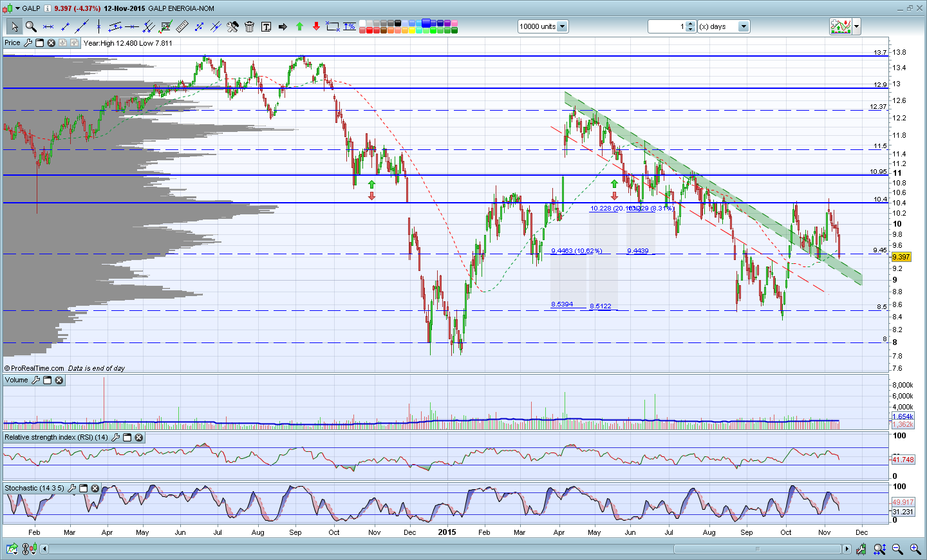Click the add indicator chart icon
The image size is (927, 560).
pos(841,26)
